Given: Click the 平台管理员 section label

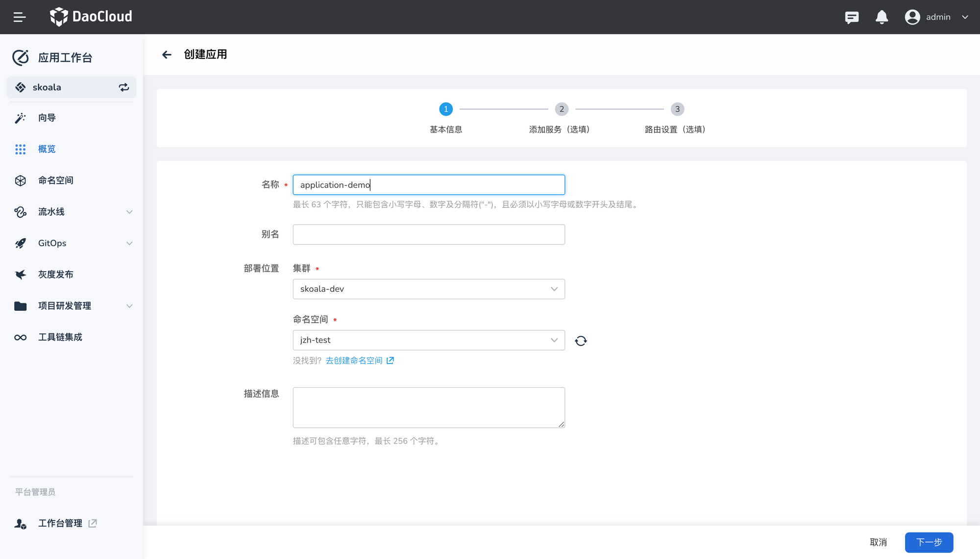Looking at the screenshot, I should click(35, 492).
